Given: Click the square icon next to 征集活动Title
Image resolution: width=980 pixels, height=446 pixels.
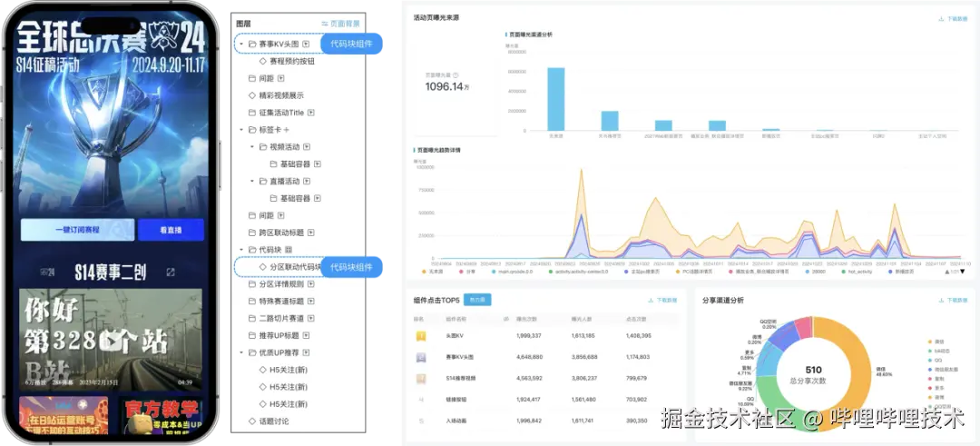Looking at the screenshot, I should point(311,113).
